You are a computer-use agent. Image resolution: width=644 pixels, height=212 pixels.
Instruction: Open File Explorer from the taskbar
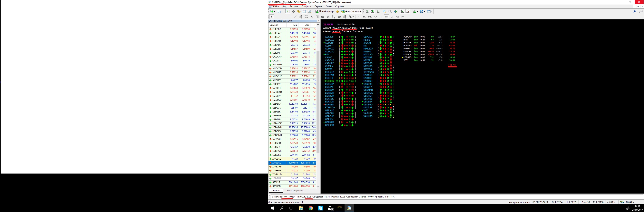coord(301,208)
